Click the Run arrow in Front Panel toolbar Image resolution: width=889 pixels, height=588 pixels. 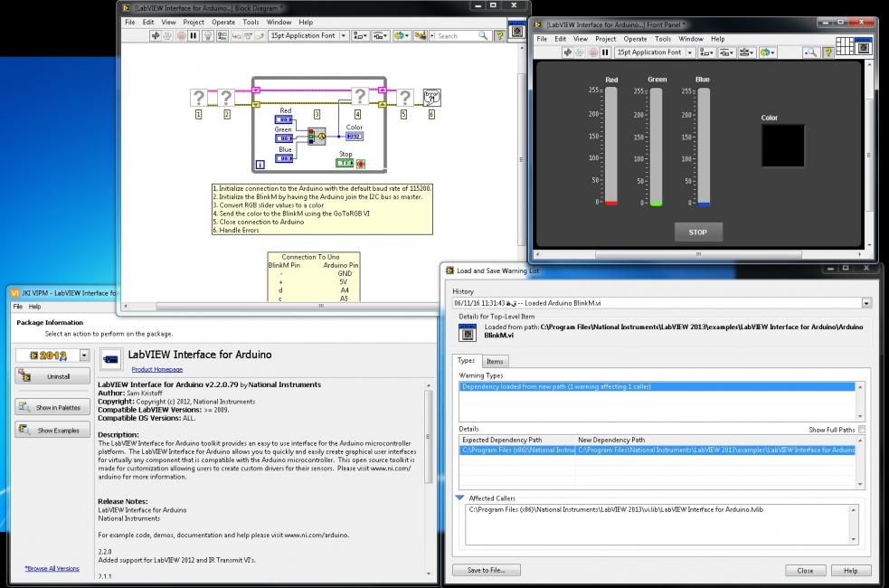tap(569, 52)
